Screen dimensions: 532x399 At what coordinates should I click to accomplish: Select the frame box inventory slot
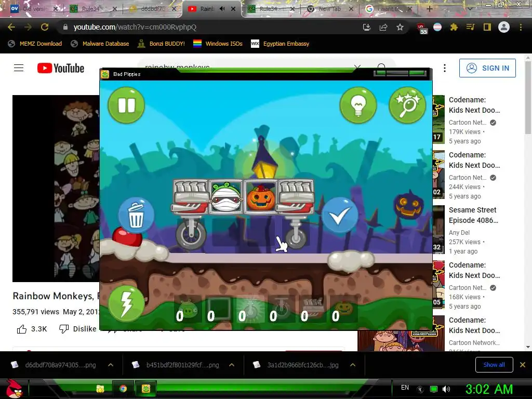pyautogui.click(x=219, y=309)
